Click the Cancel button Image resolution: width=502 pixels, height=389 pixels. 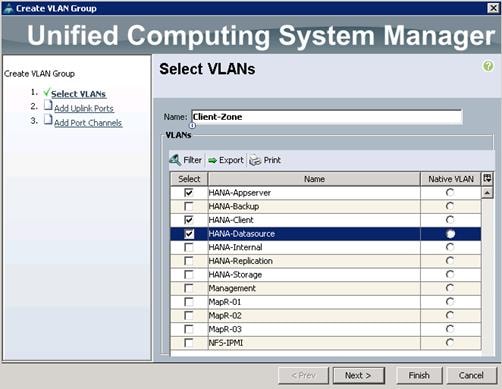pos(471,376)
